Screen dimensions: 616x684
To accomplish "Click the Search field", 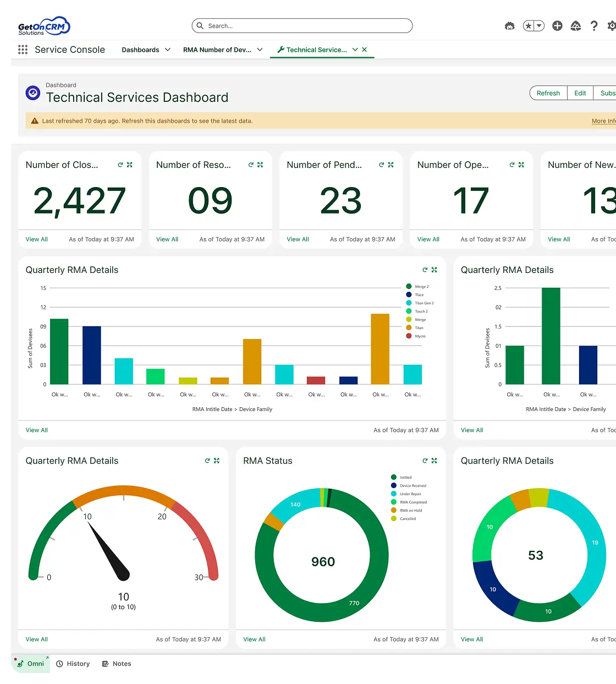I will (x=302, y=25).
